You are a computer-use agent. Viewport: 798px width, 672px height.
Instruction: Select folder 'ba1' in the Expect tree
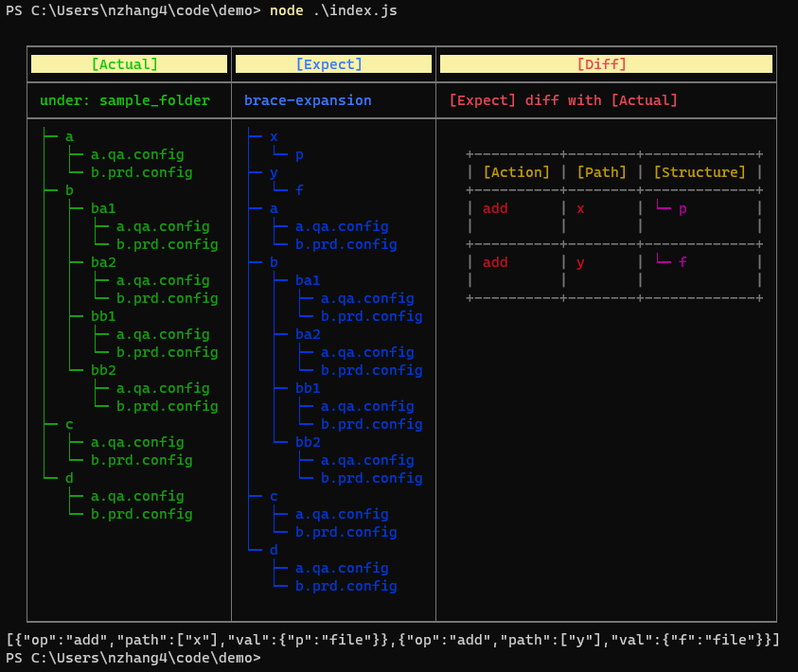coord(308,280)
